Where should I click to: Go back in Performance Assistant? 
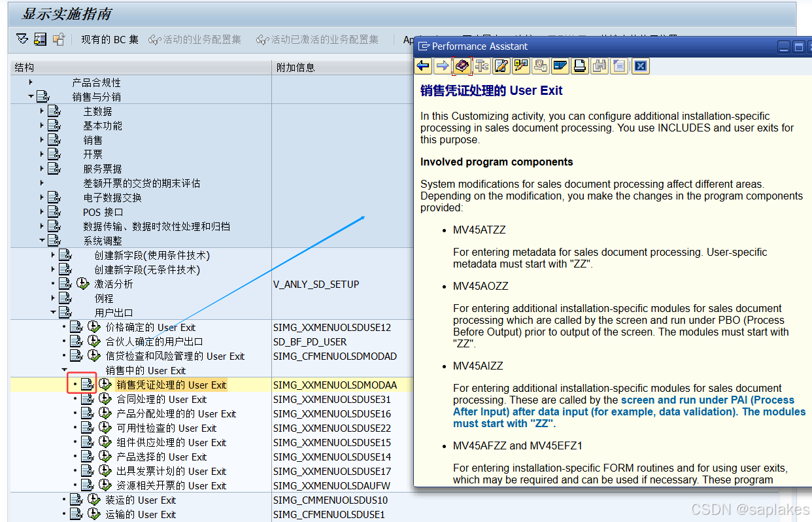[x=424, y=65]
